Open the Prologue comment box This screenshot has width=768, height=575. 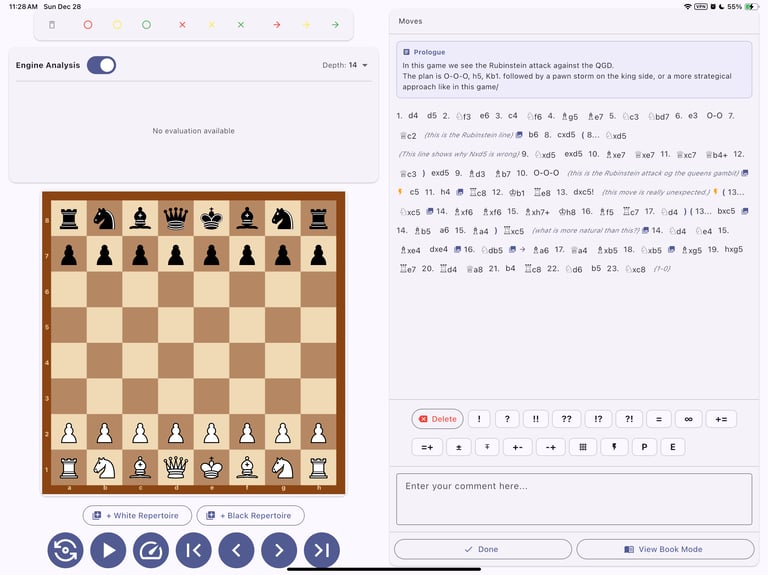click(x=574, y=70)
